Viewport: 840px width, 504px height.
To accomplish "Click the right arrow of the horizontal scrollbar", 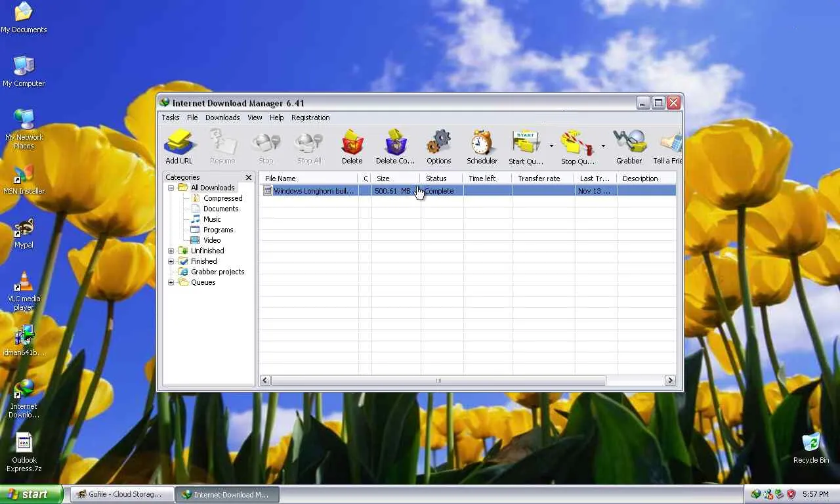I will 670,381.
